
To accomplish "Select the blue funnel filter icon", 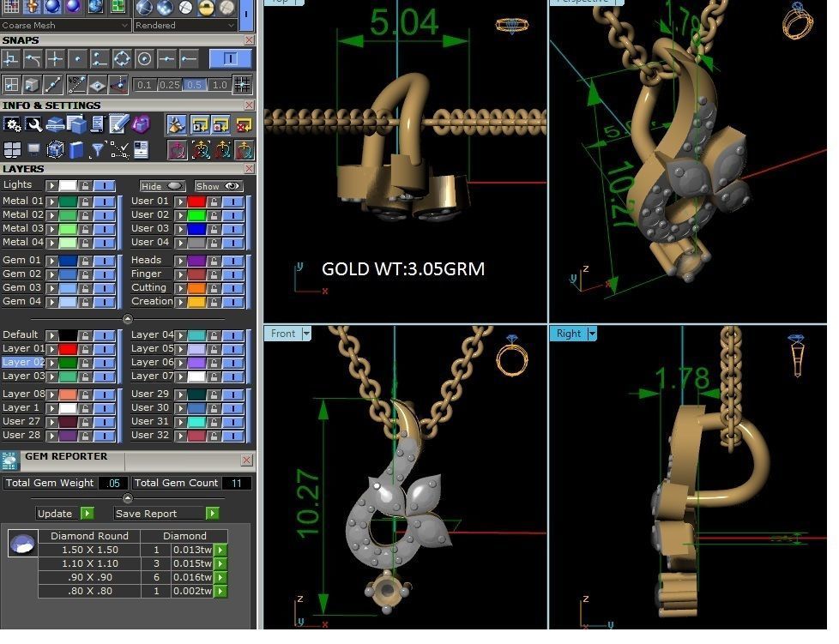I will [97, 150].
